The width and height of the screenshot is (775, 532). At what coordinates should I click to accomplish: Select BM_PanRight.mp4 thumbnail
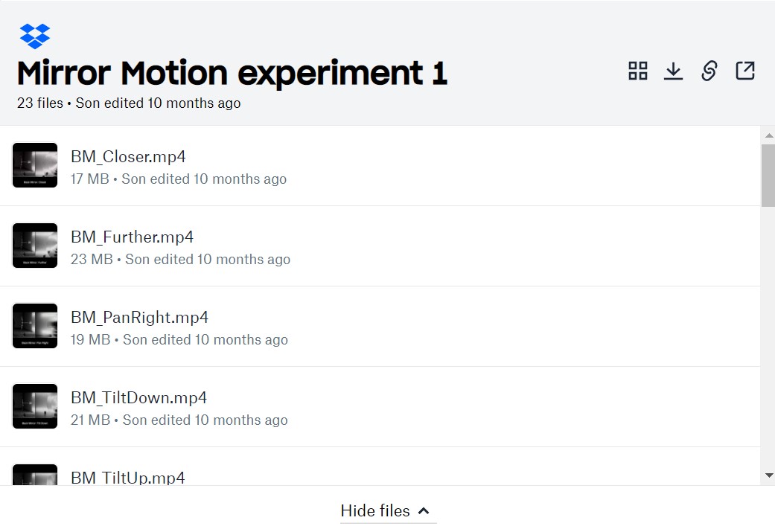pyautogui.click(x=34, y=326)
